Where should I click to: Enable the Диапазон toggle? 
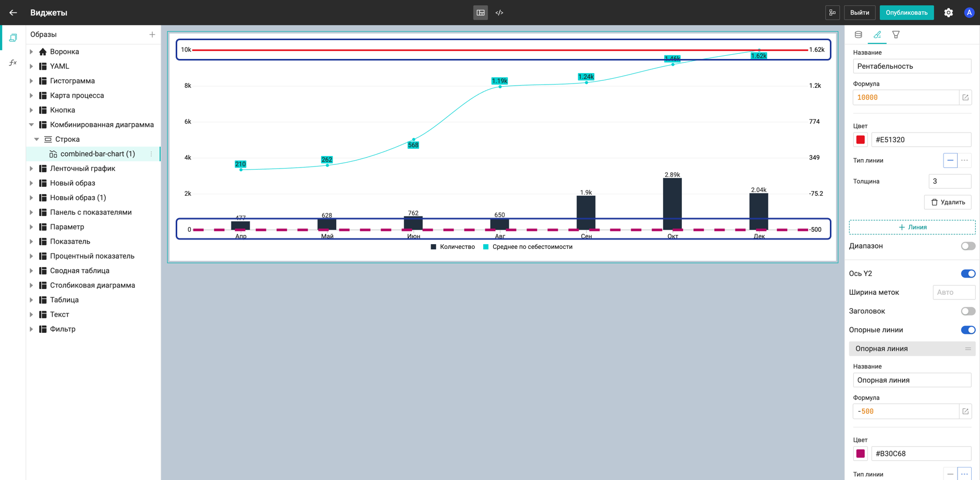[967, 246]
